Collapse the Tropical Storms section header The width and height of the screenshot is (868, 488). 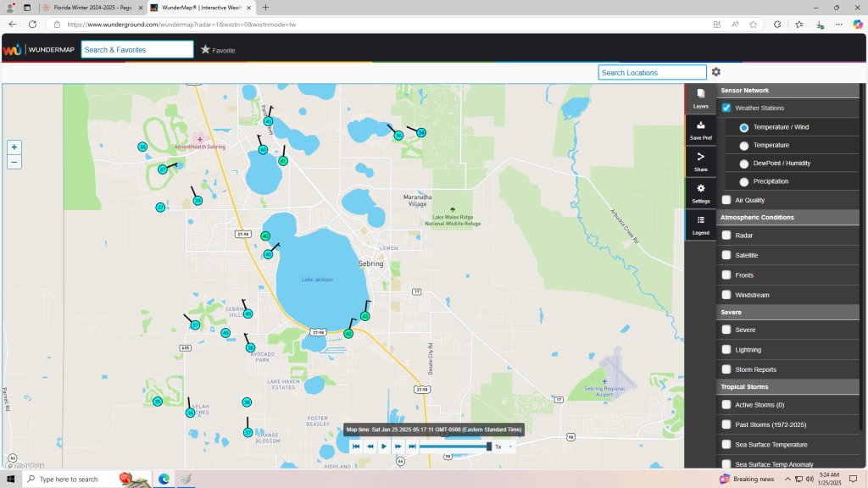[x=788, y=387]
